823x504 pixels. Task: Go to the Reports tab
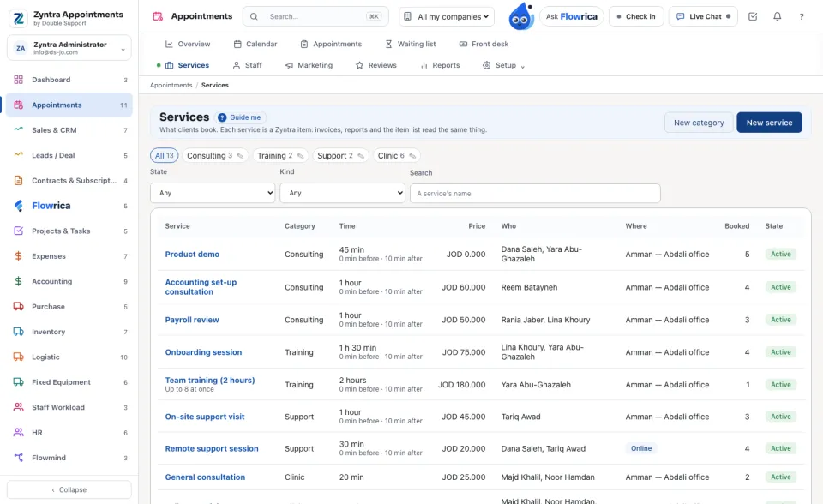tap(440, 66)
